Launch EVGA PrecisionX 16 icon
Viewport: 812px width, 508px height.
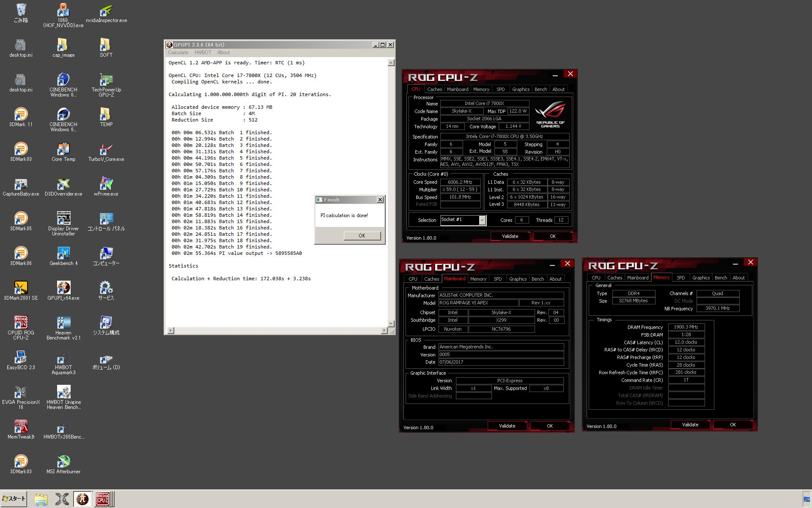pyautogui.click(x=21, y=398)
